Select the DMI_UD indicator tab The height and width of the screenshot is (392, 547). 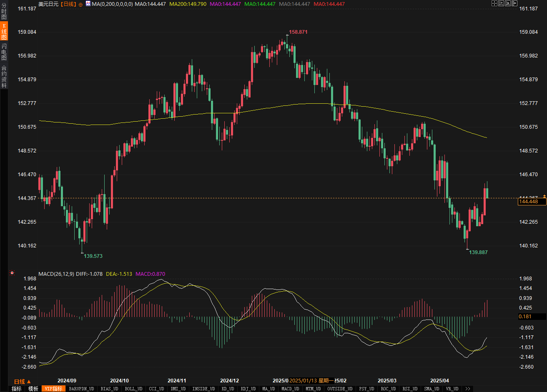178,389
